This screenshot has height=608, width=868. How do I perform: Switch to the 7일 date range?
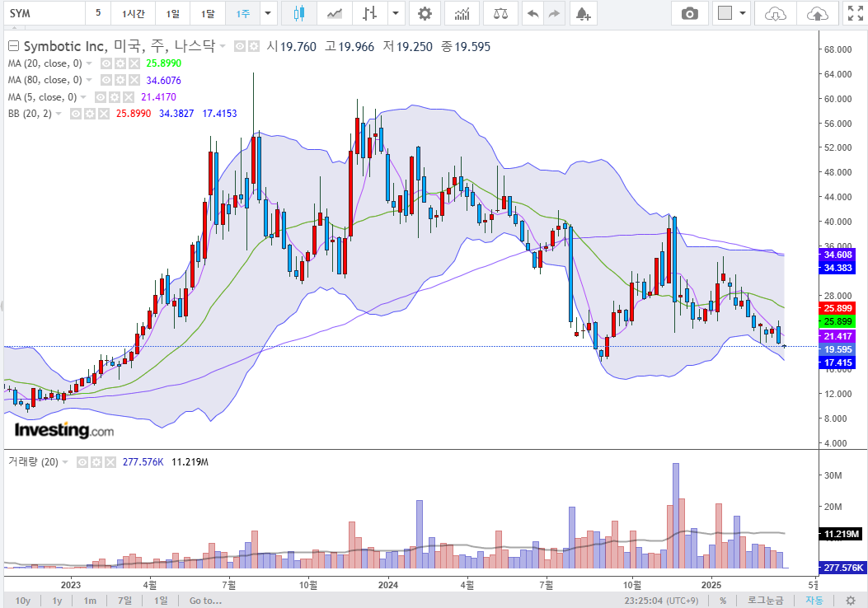point(125,601)
